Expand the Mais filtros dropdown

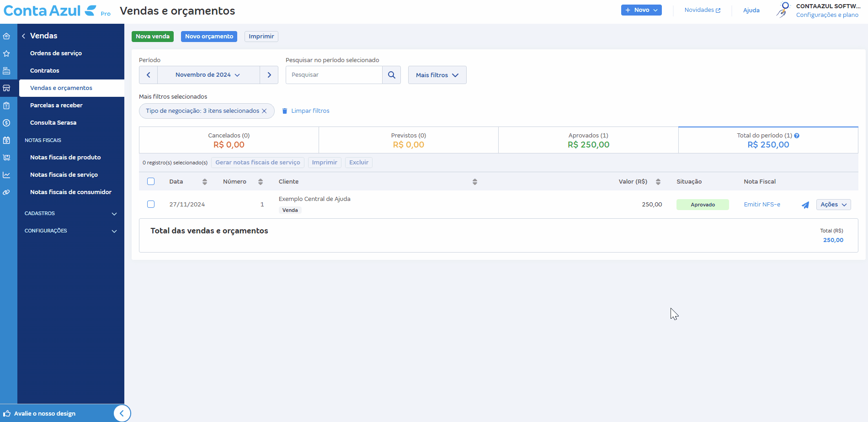click(x=437, y=75)
